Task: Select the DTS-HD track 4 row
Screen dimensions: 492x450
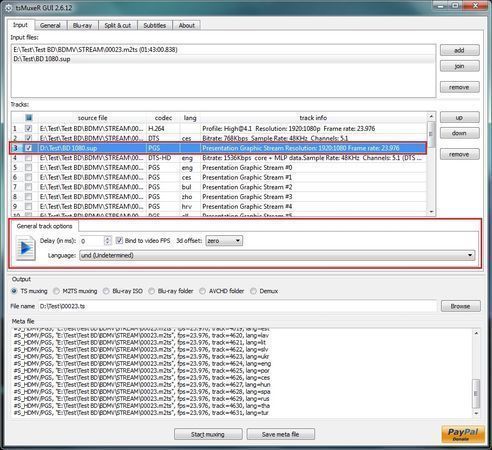Action: point(219,158)
